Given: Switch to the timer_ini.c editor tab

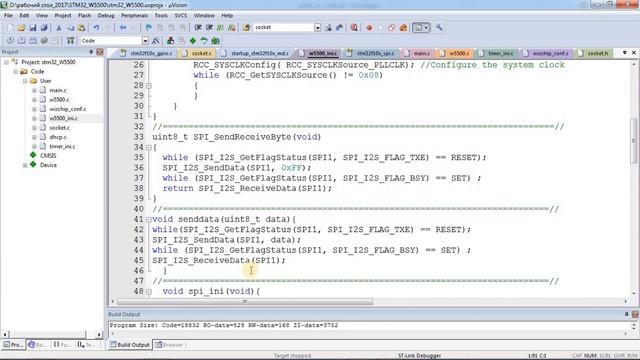Looking at the screenshot, I should 496,53.
